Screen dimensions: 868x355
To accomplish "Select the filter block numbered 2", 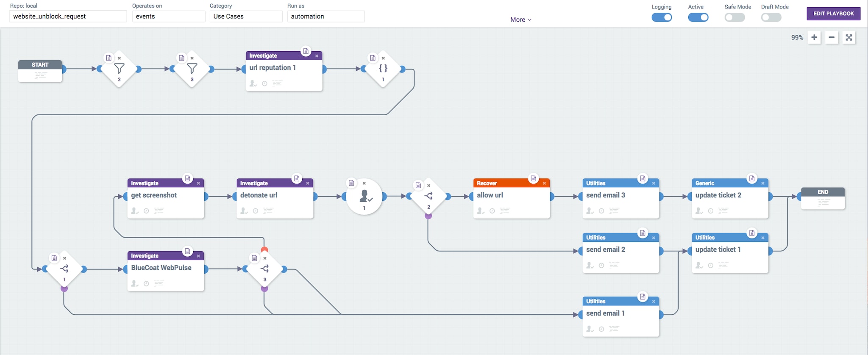I will [119, 69].
